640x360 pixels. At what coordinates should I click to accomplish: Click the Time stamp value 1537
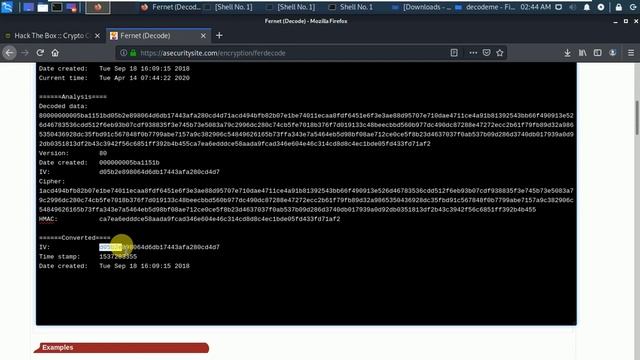[118, 257]
